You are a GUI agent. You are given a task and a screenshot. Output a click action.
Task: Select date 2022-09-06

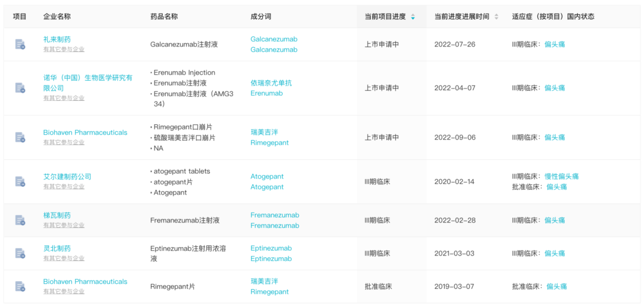tap(454, 137)
